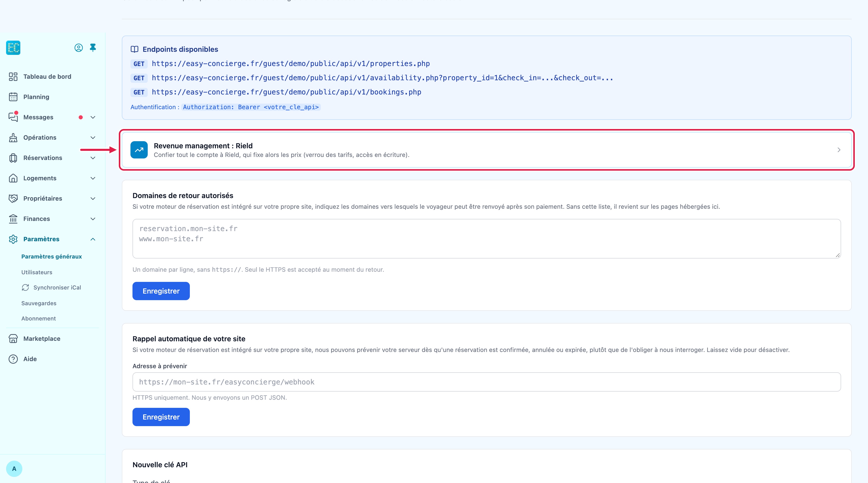Click the availability.php endpoint URL
The width and height of the screenshot is (868, 483).
[x=382, y=78]
